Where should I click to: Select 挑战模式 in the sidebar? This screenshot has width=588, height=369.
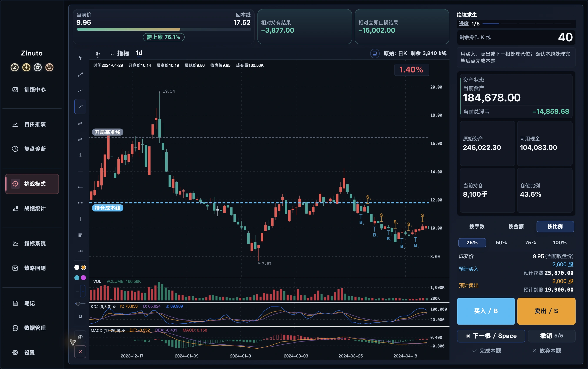coord(32,184)
